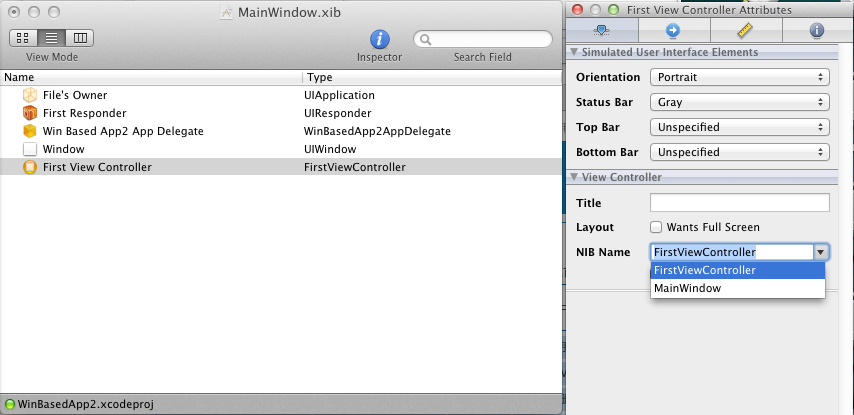Open the Inspector with the info icon
The width and height of the screenshot is (854, 415).
[x=380, y=39]
